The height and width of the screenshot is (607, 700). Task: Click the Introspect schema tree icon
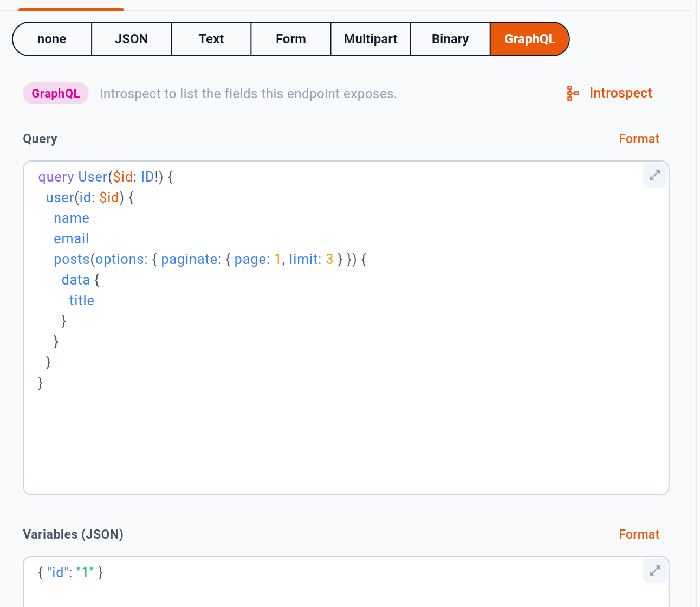pyautogui.click(x=573, y=93)
